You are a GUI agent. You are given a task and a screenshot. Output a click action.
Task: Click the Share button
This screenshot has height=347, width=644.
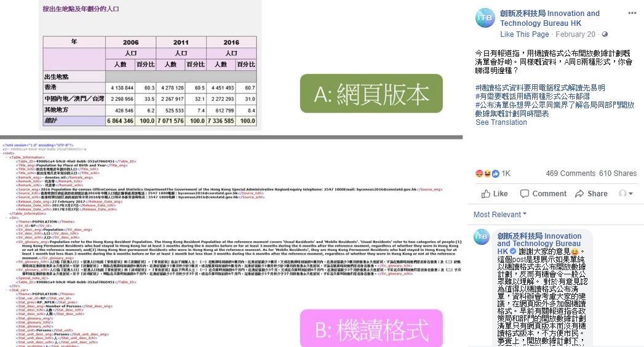(592, 194)
